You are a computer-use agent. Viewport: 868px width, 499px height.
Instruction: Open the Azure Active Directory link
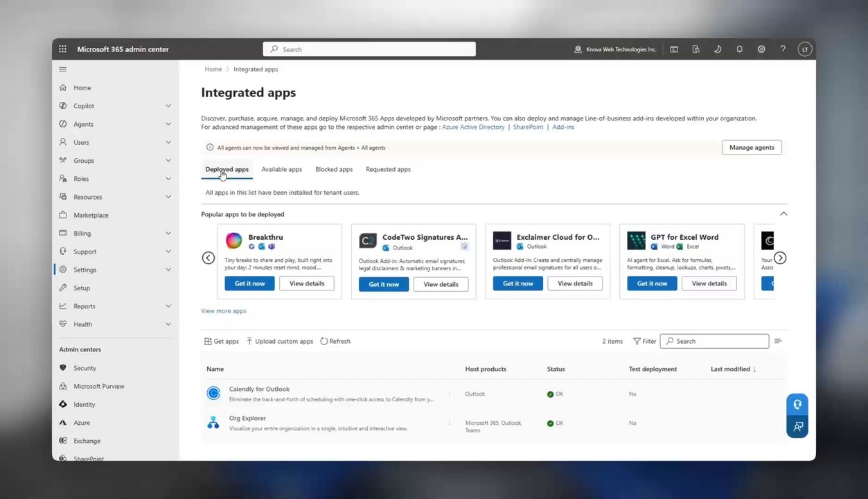(x=473, y=127)
